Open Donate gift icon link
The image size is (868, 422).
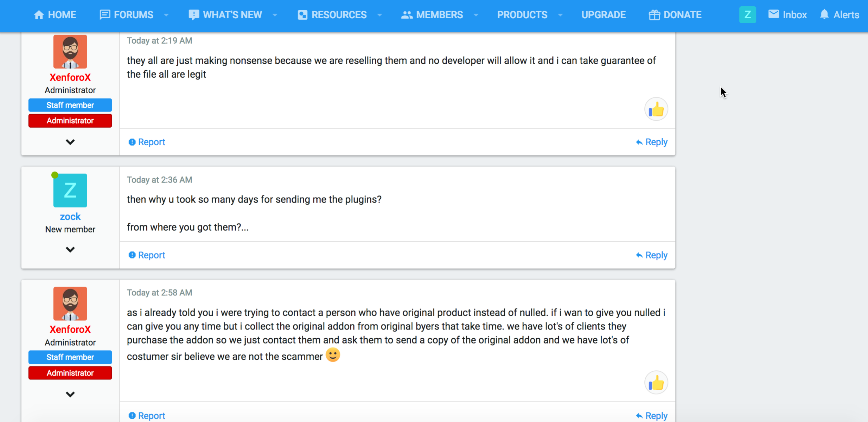[x=654, y=15]
